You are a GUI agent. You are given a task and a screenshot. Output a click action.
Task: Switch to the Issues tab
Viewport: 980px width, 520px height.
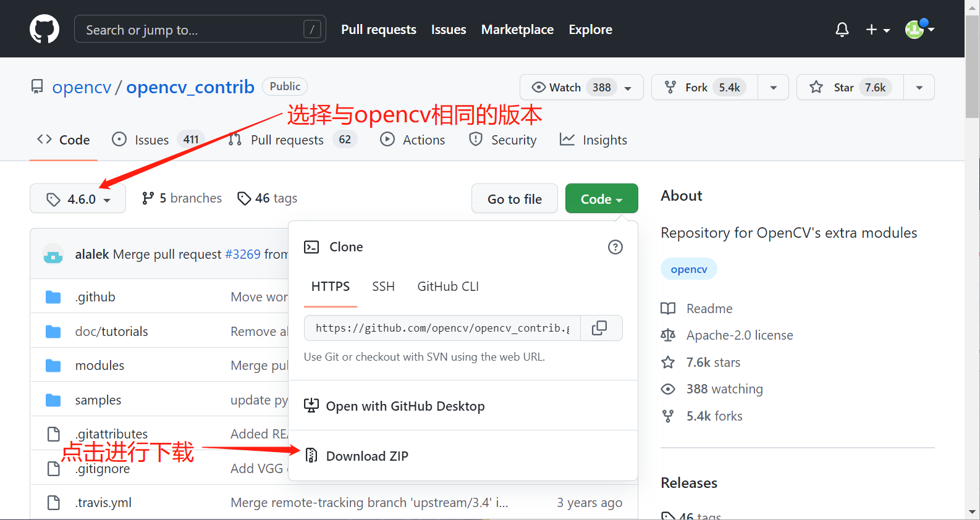tap(158, 140)
